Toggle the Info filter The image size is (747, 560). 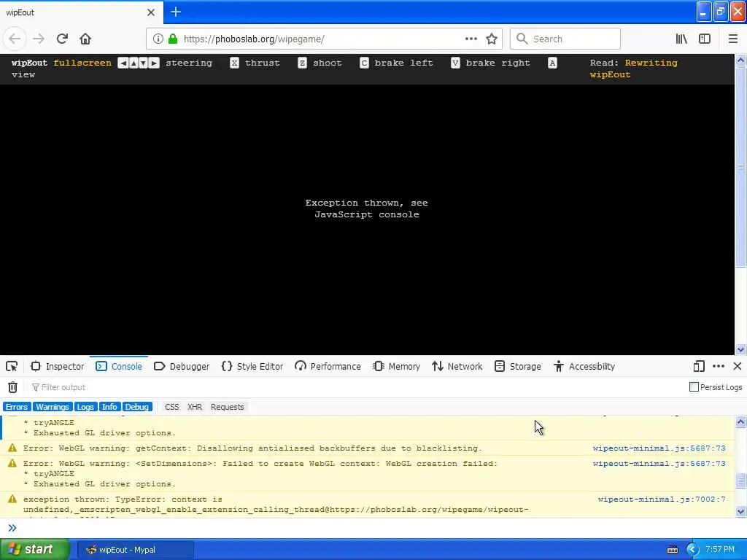pos(109,407)
